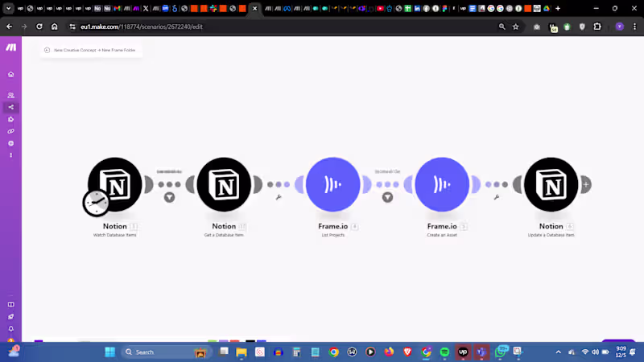
Task: Select the Scenarios share icon in sidebar
Action: click(x=11, y=107)
